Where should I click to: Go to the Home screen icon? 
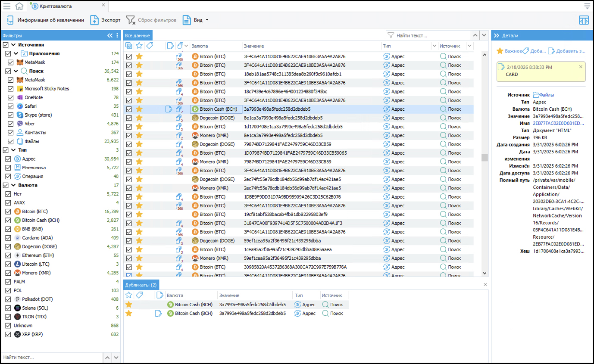tap(19, 6)
